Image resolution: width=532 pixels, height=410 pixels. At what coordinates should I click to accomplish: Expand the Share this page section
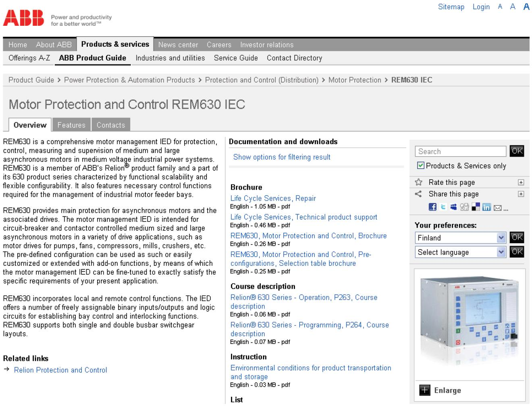click(521, 194)
